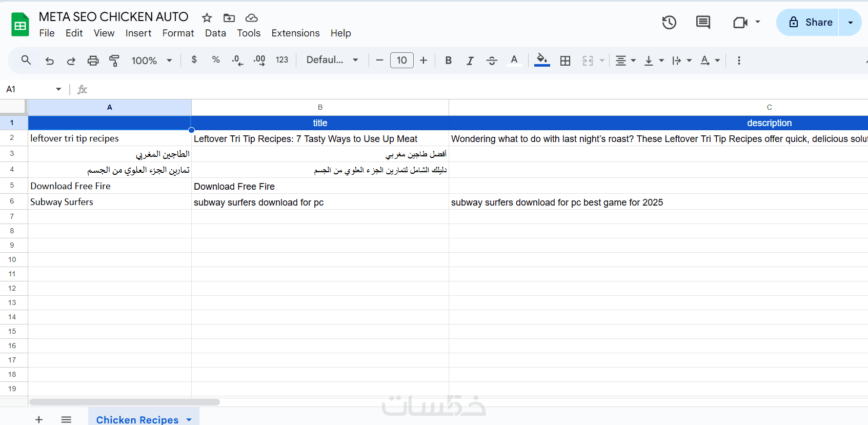Redo the last action
The width and height of the screenshot is (868, 425).
click(71, 60)
